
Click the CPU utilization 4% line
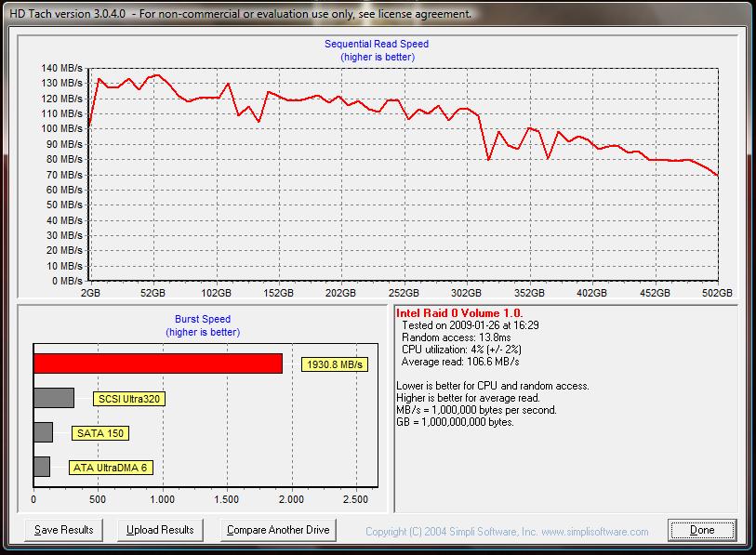[x=461, y=350]
